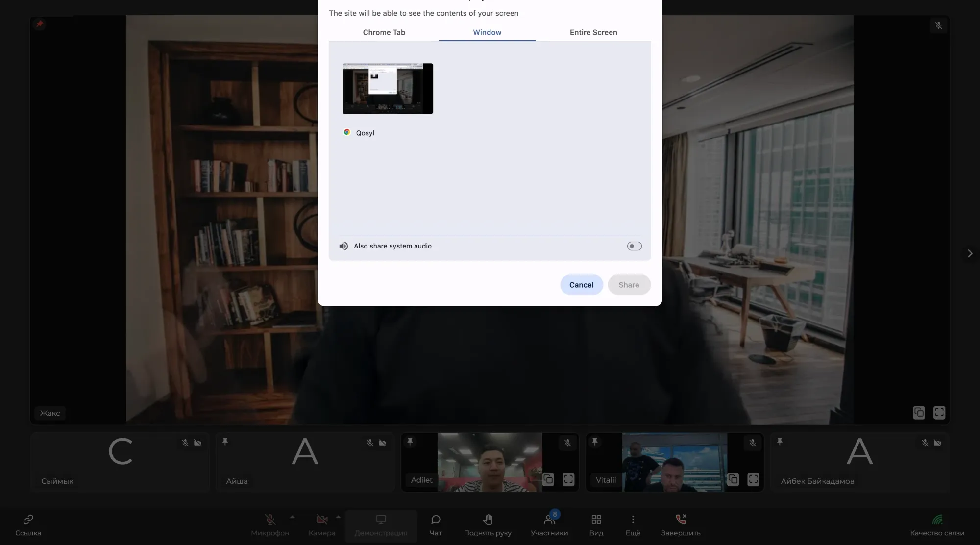The width and height of the screenshot is (980, 545).
Task: Click Сыймык camera-off icon
Action: [197, 443]
